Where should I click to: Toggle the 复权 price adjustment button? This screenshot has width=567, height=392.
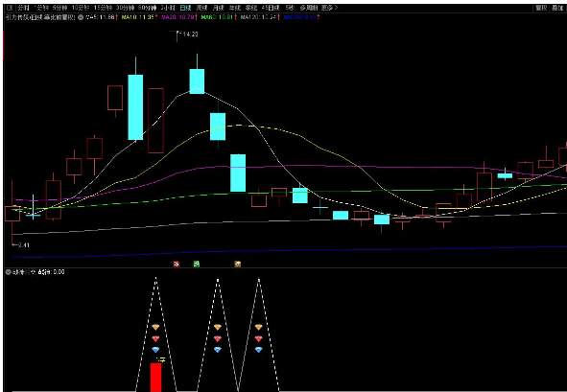click(x=541, y=8)
